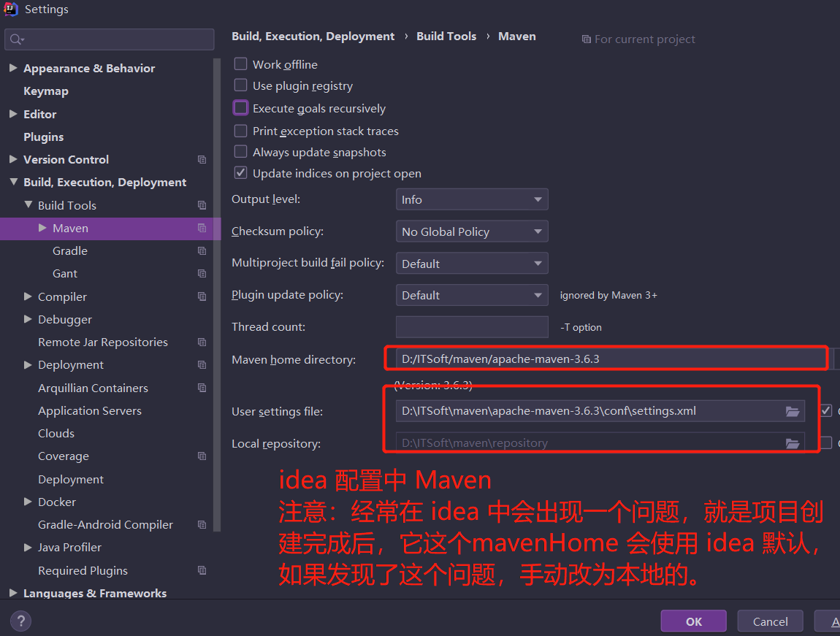The width and height of the screenshot is (840, 636).
Task: Click the settings tree vertical scrollbar
Action: [x=216, y=294]
